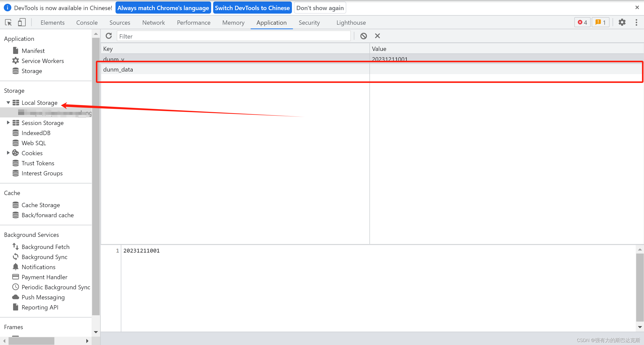
Task: Clear all storage entries icon
Action: click(x=363, y=36)
